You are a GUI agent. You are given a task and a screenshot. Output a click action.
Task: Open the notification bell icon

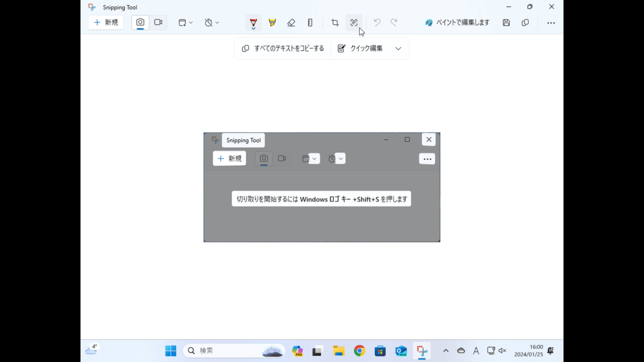point(551,351)
